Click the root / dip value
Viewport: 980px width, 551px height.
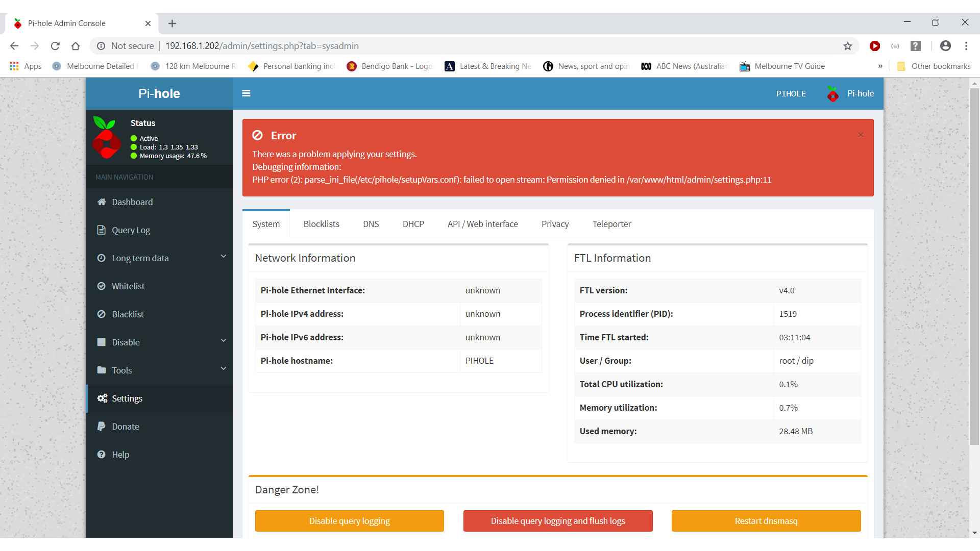click(796, 361)
